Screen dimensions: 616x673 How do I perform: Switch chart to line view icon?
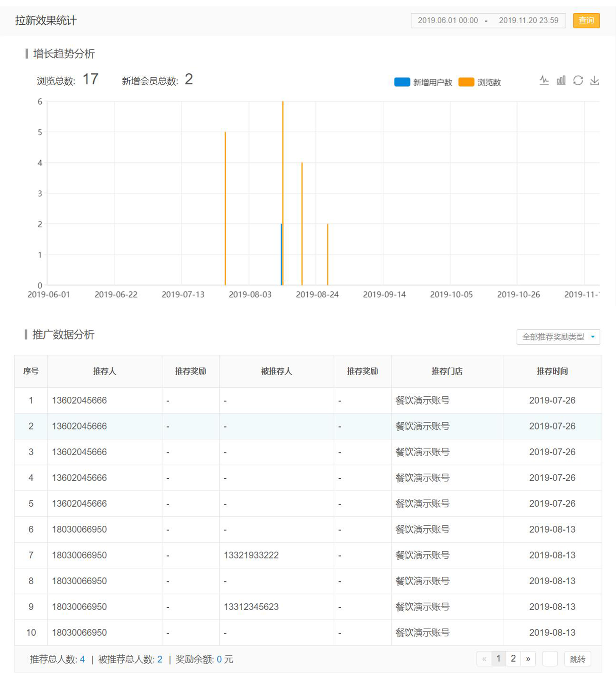(544, 80)
